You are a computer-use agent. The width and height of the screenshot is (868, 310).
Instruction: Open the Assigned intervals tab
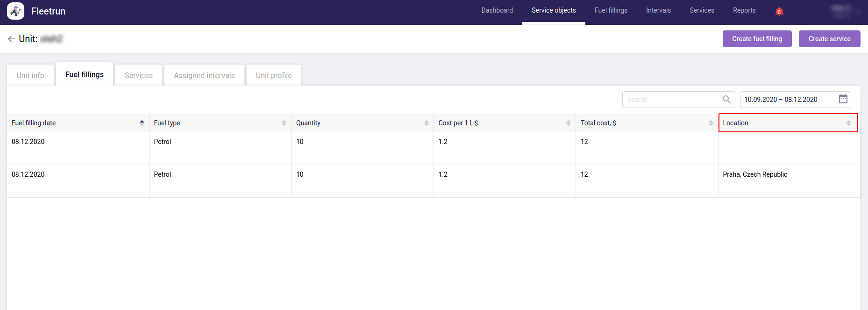204,75
